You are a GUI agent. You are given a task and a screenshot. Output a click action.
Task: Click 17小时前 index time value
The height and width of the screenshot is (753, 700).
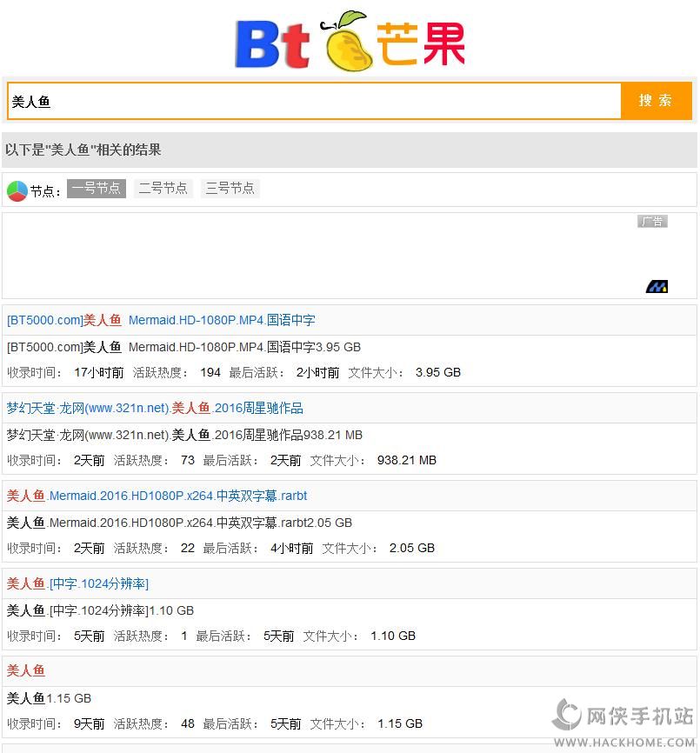point(99,373)
